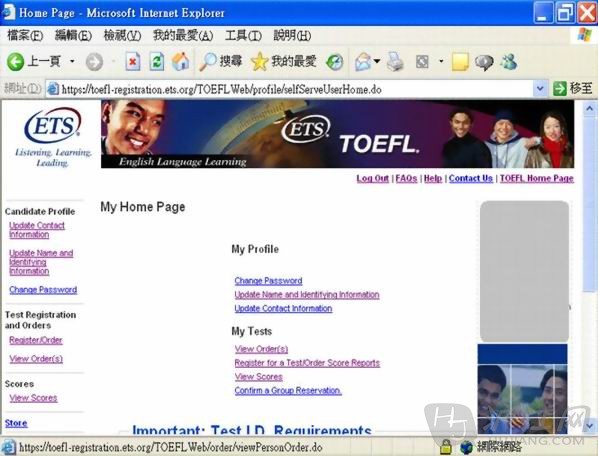598x456 pixels.
Task: Click sidebar Change Password link
Action: pyautogui.click(x=43, y=290)
